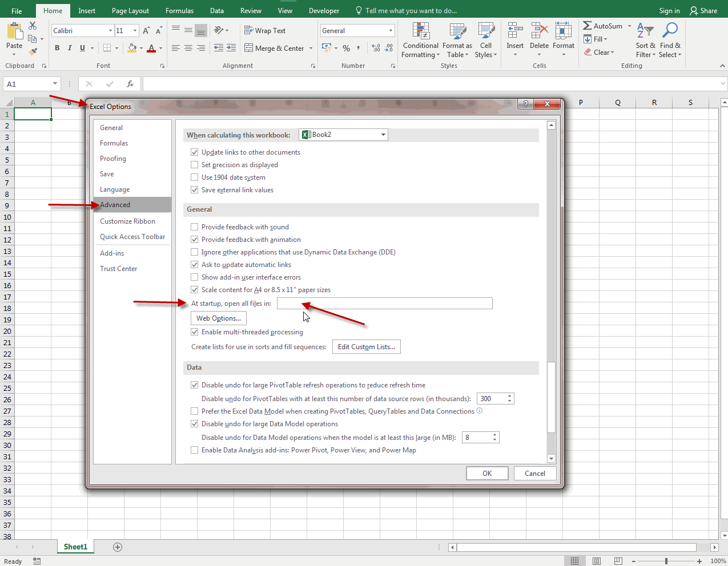
Task: Open Conditional Formatting in Styles group
Action: [x=420, y=42]
